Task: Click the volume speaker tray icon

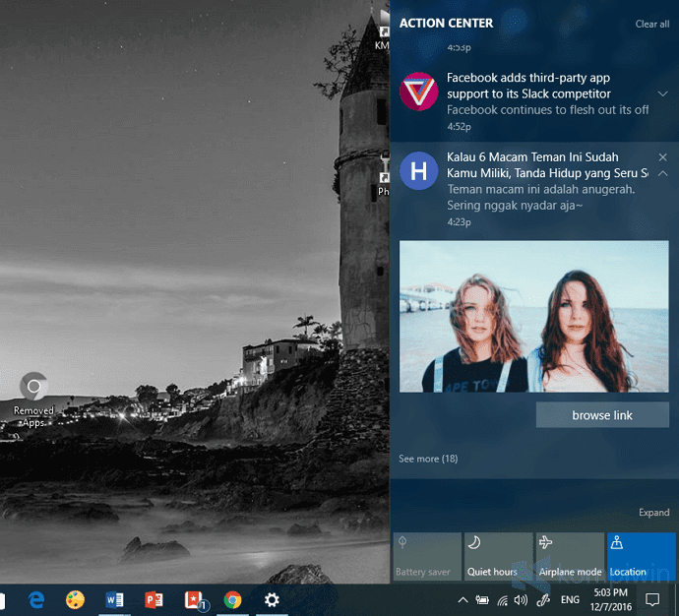Action: point(521,600)
